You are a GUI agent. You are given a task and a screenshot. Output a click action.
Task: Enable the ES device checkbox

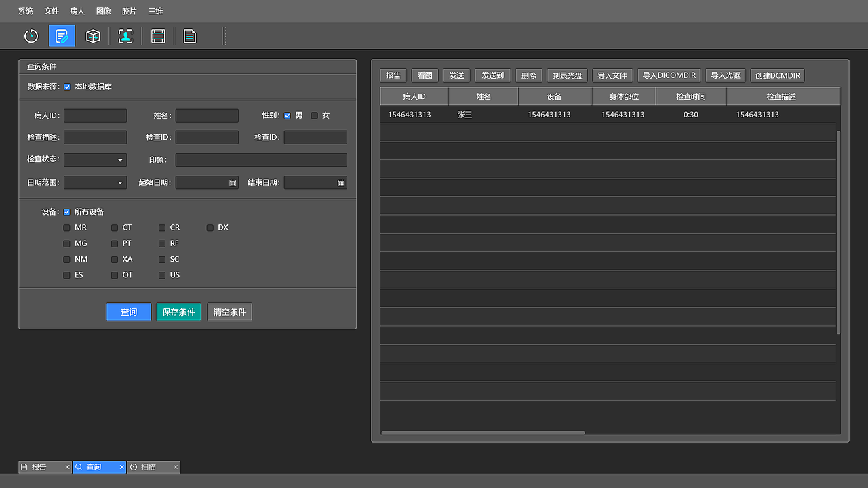(66, 275)
